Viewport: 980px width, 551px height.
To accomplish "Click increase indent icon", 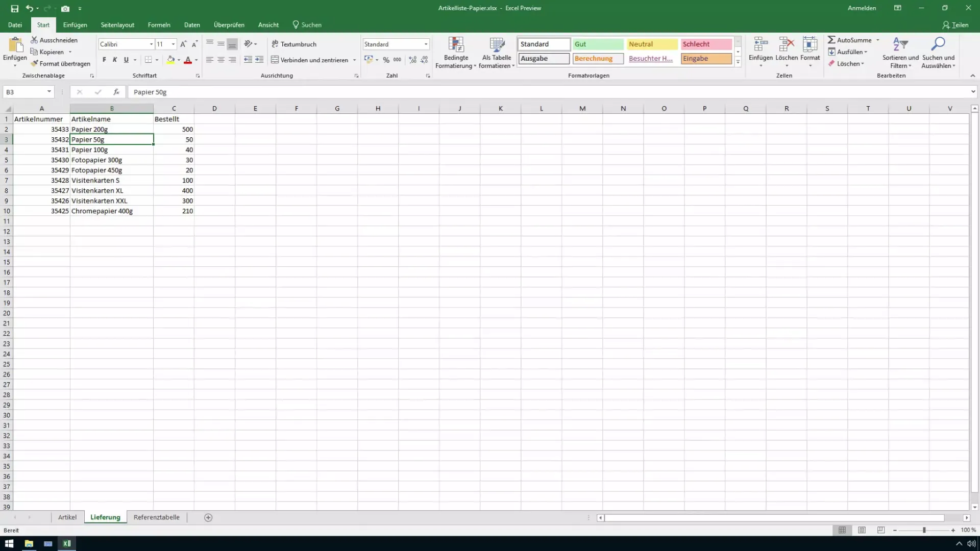I will 259,60.
